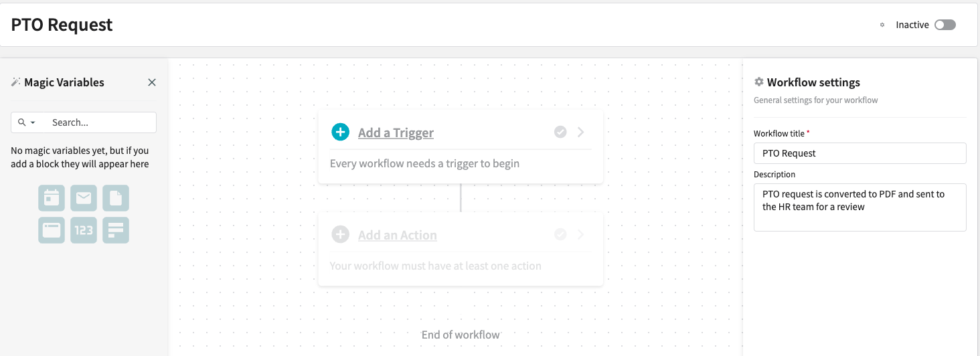Viewport: 980px width, 356px height.
Task: Open the Add a Trigger link
Action: click(396, 132)
